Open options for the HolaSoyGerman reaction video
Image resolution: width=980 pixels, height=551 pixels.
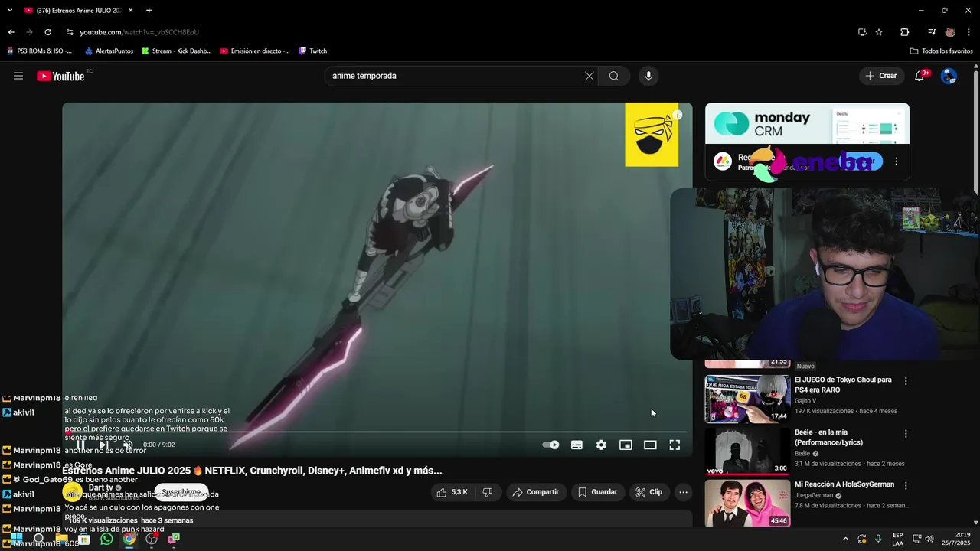(x=906, y=486)
